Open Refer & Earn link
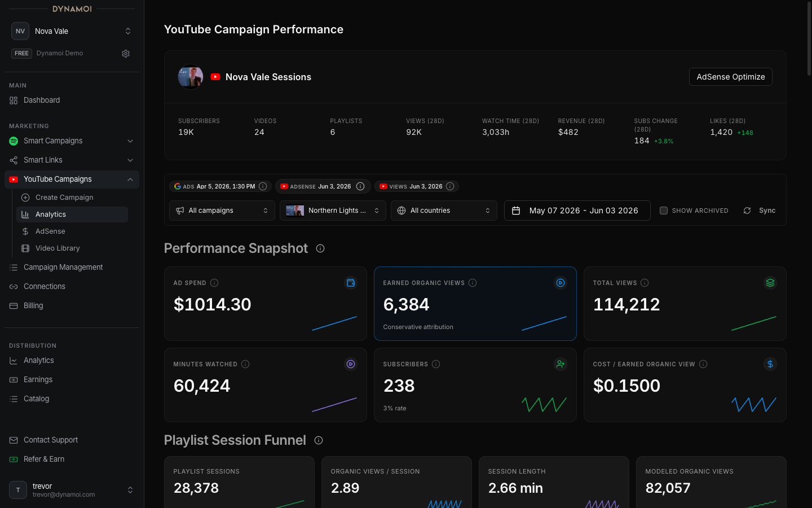This screenshot has height=508, width=812. point(72,459)
